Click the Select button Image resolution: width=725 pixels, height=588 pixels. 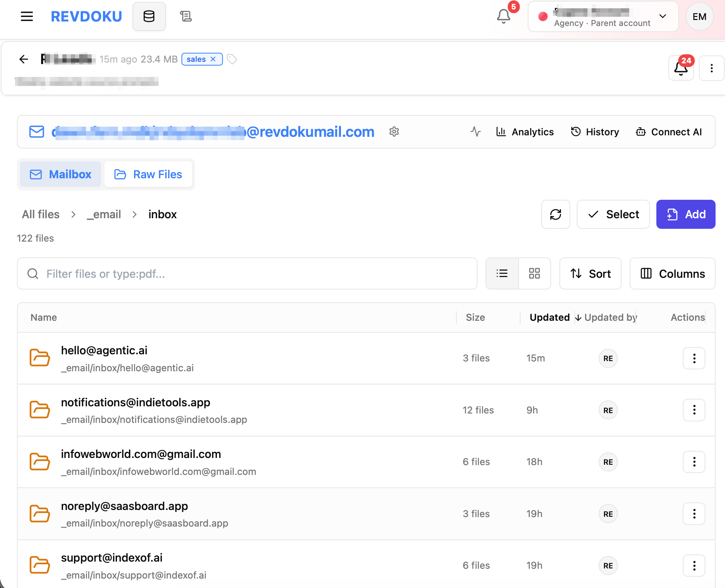coord(613,214)
